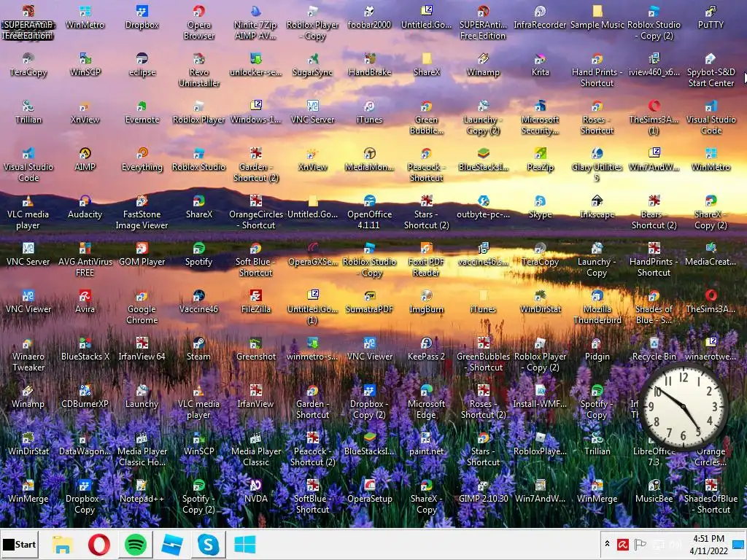Open Winaero Tweaker shortcut
The width and height of the screenshot is (747, 560).
pos(28,355)
